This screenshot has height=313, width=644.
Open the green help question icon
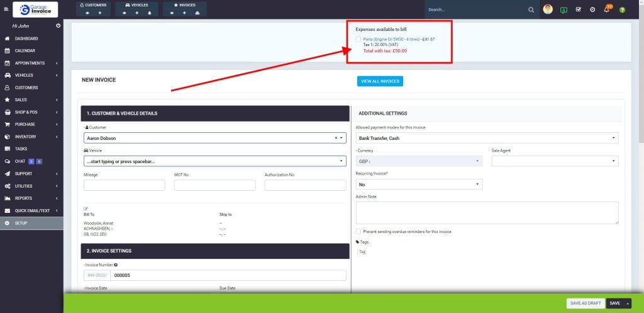coord(622,10)
